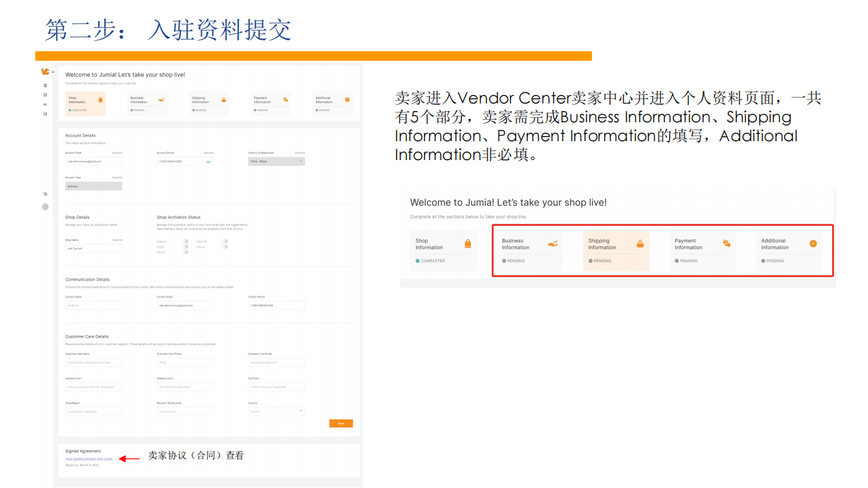Click the plus icon on Additional Information
The width and height of the screenshot is (868, 488).
click(x=347, y=100)
